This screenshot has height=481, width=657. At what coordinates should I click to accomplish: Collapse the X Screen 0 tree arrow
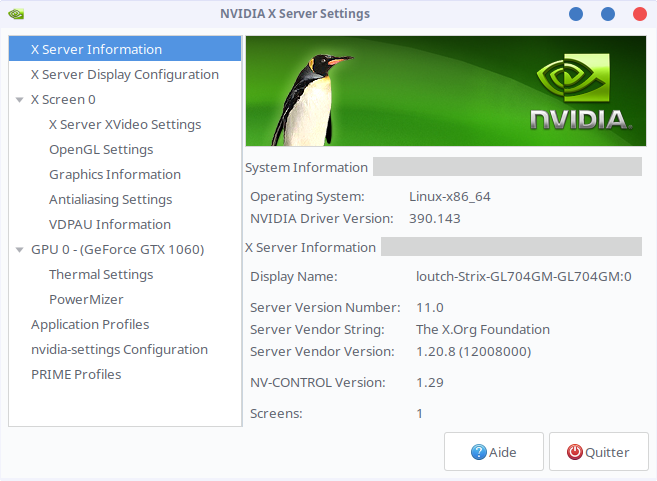click(19, 100)
